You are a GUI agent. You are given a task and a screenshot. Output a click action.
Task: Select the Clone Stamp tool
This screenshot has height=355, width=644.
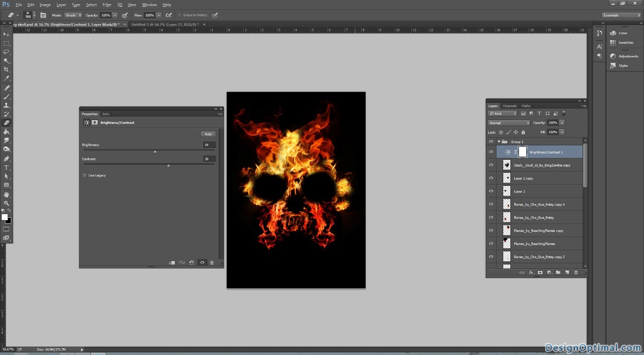tap(6, 106)
